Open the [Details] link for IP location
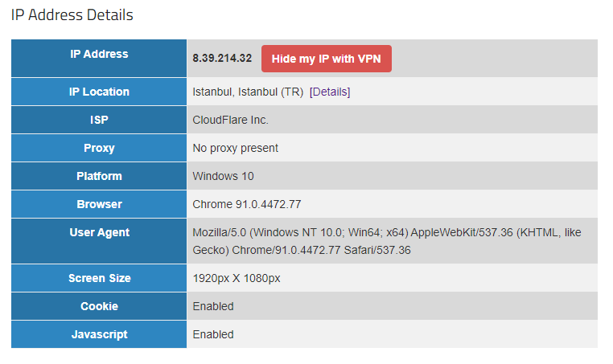613x364 pixels. (x=330, y=92)
